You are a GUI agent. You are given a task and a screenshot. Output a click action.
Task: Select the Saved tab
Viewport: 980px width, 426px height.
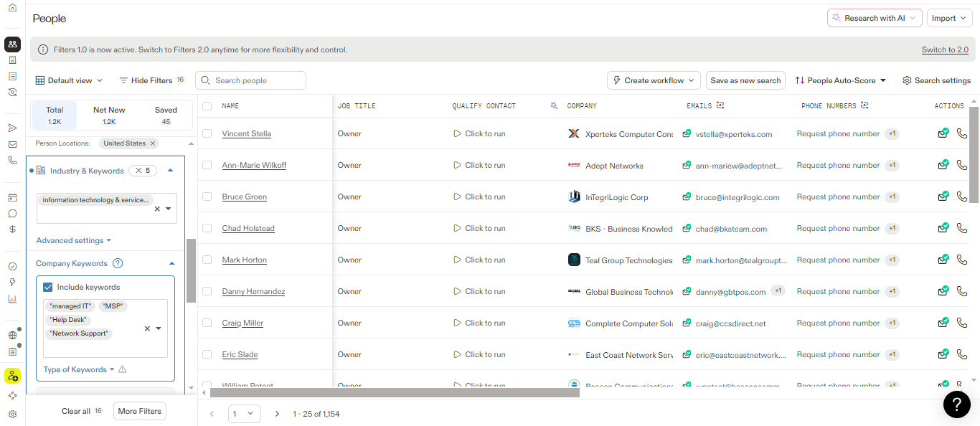click(x=166, y=115)
